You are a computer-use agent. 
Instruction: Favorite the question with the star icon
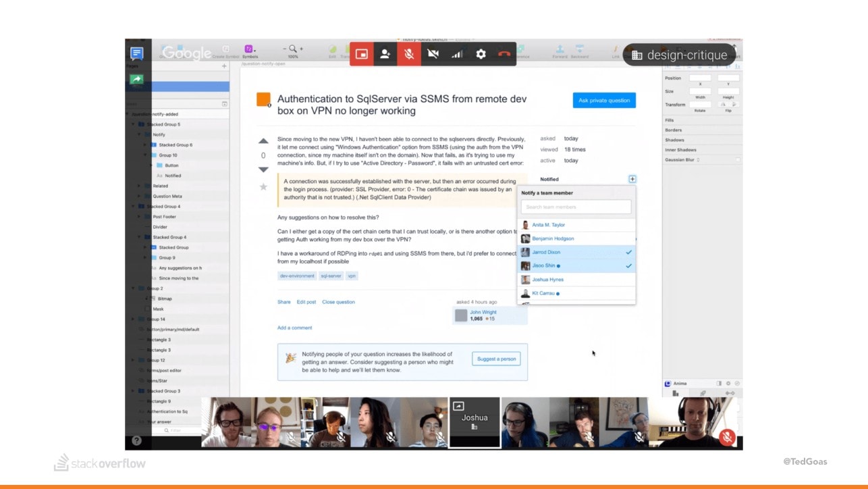[x=263, y=186]
